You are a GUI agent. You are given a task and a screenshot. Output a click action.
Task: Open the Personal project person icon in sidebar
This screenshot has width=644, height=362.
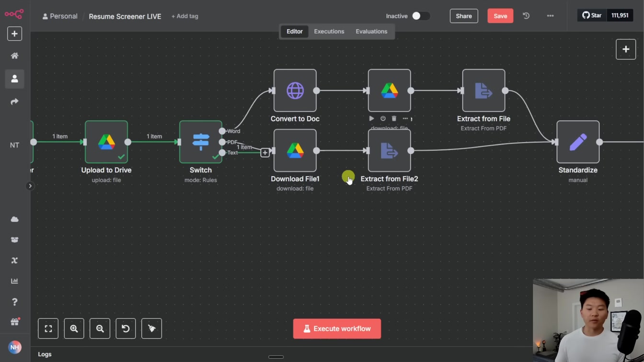click(14, 79)
